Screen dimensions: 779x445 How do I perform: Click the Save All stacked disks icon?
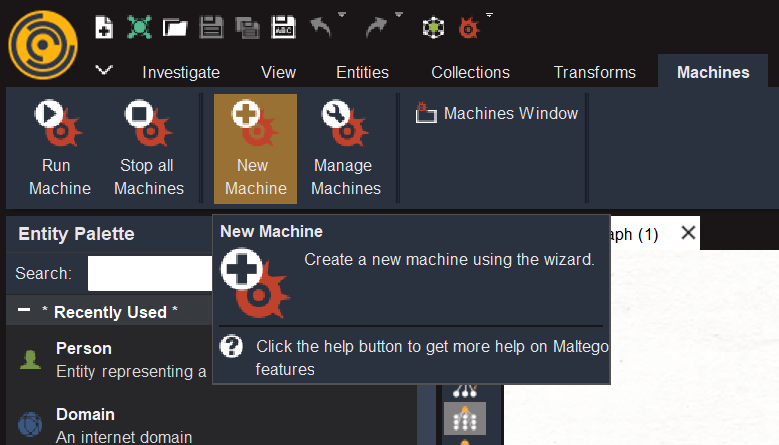(x=247, y=28)
